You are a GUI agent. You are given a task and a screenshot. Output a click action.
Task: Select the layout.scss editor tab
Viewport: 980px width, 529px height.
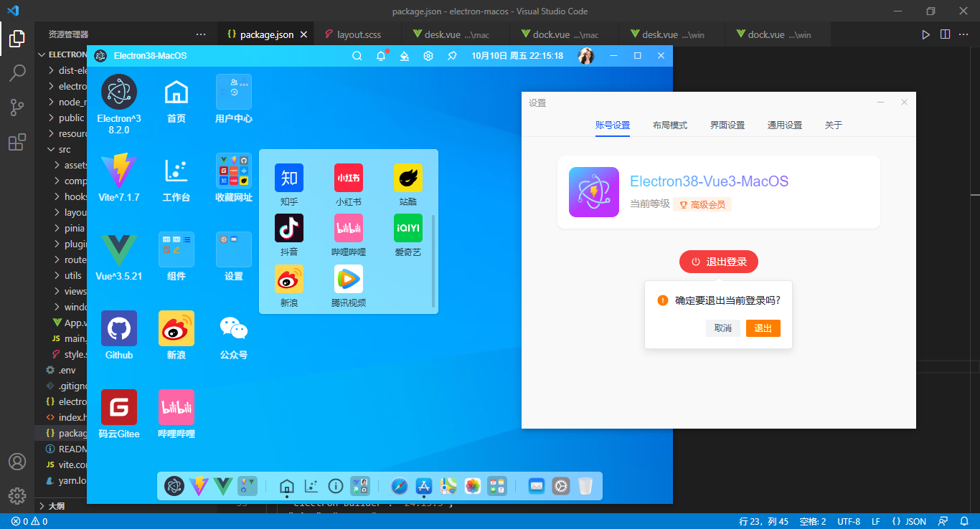pyautogui.click(x=359, y=34)
